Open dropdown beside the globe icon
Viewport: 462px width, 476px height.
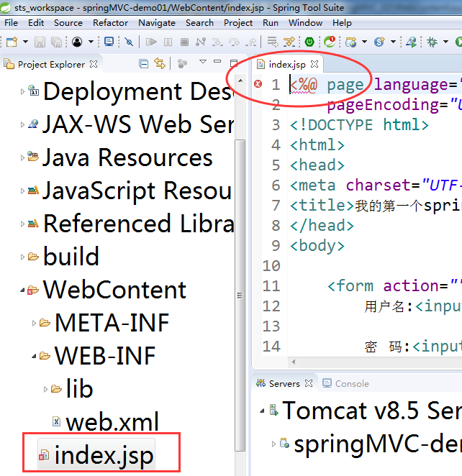point(365,42)
